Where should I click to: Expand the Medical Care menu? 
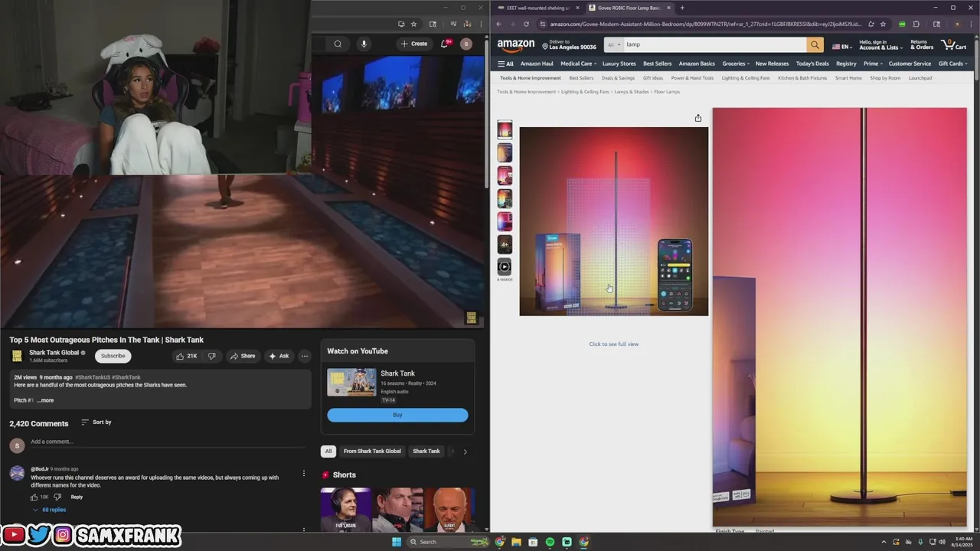pyautogui.click(x=578, y=64)
